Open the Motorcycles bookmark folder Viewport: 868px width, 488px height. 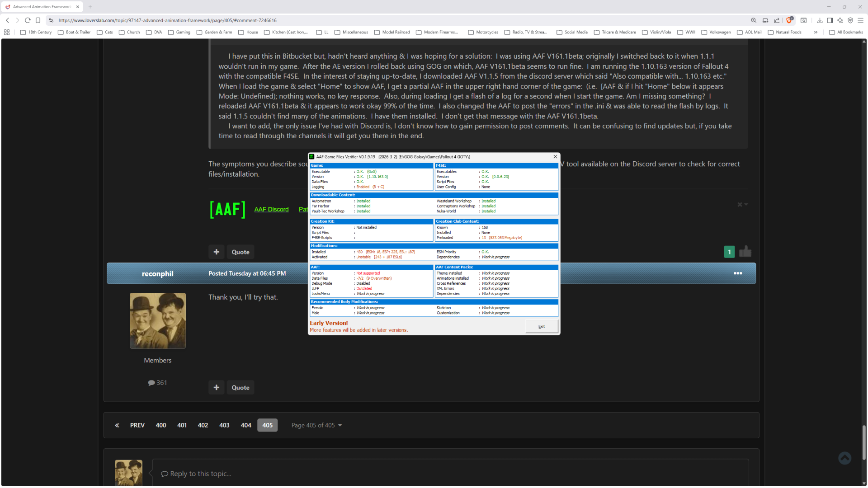pos(483,32)
